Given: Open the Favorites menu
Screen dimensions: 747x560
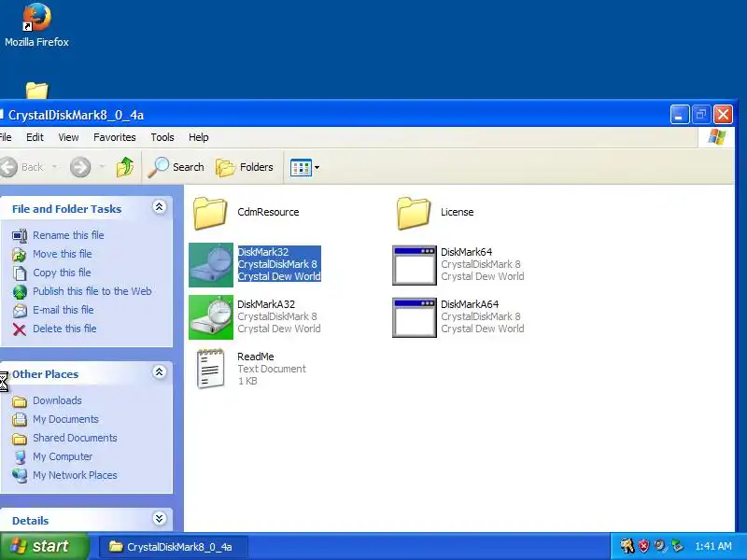Looking at the screenshot, I should (114, 137).
